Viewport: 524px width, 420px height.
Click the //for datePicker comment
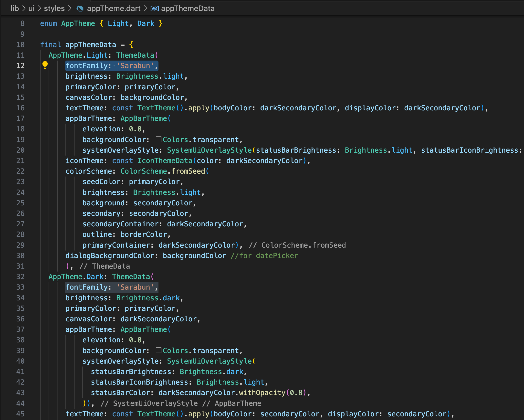point(264,256)
